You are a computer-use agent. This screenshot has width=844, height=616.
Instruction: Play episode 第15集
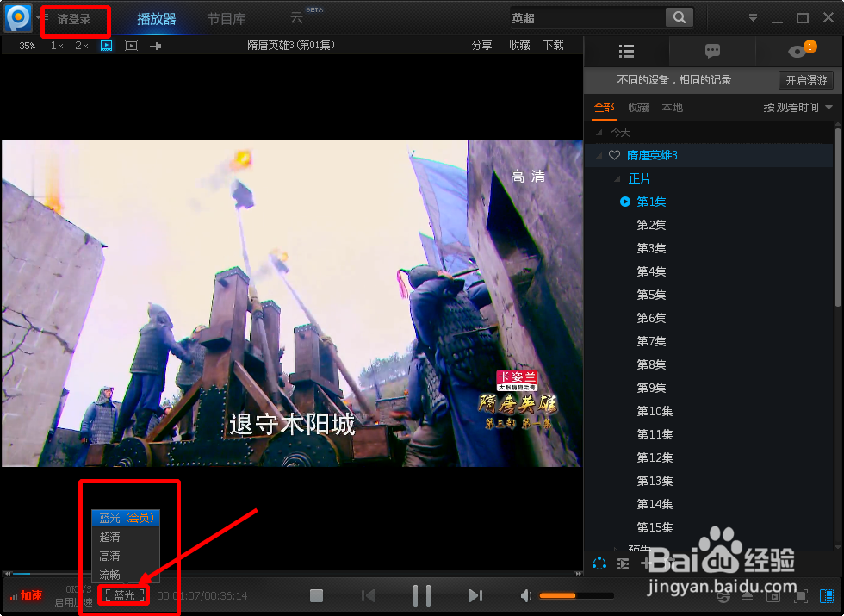point(655,527)
